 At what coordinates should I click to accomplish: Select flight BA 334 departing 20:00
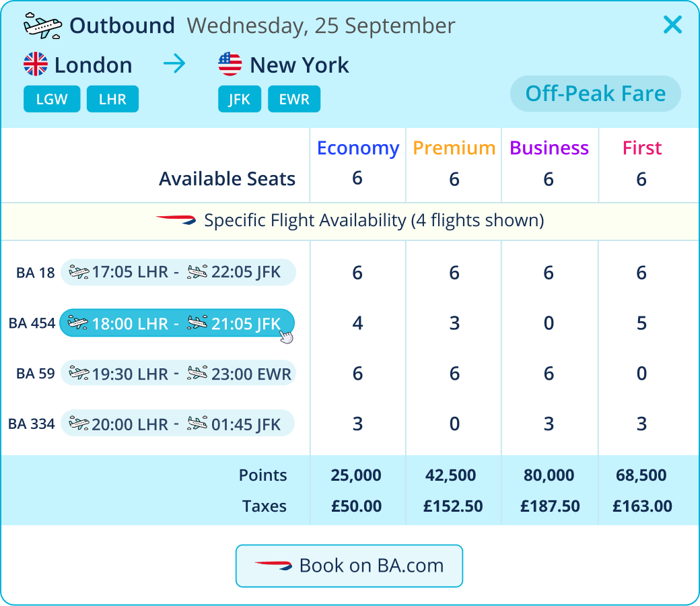(x=178, y=424)
